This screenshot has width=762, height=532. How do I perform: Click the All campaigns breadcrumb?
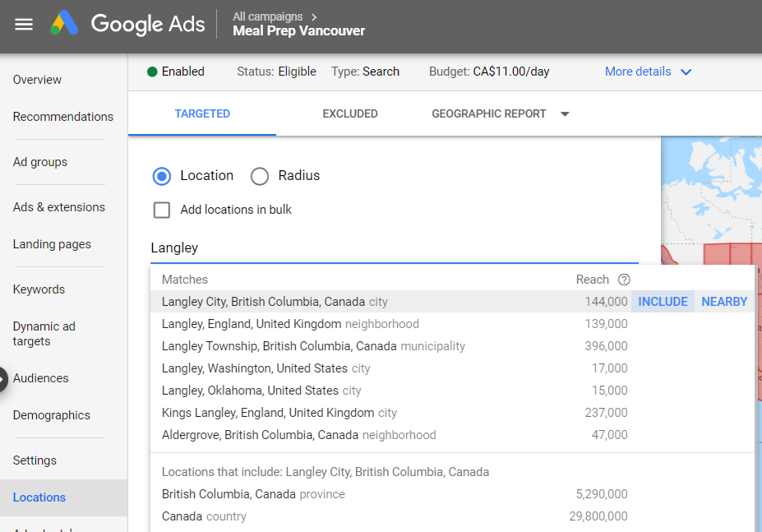267,16
